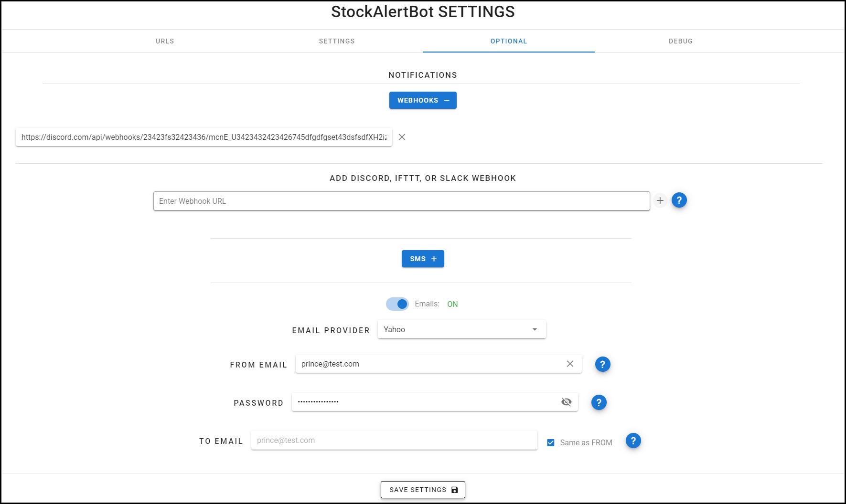Remove the Discord webhook URL entry
The image size is (846, 504).
tap(402, 137)
